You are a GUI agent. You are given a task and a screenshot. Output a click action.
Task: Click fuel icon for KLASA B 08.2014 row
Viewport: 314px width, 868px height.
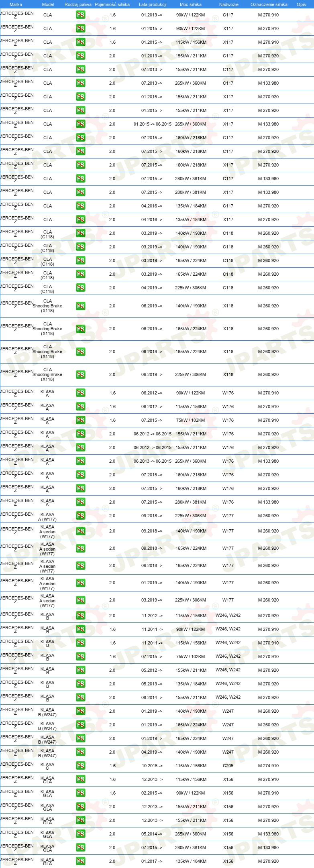[80, 697]
